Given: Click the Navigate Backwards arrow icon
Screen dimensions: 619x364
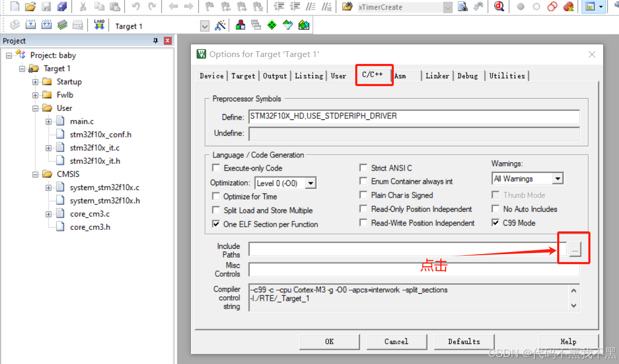Looking at the screenshot, I should tap(173, 6).
